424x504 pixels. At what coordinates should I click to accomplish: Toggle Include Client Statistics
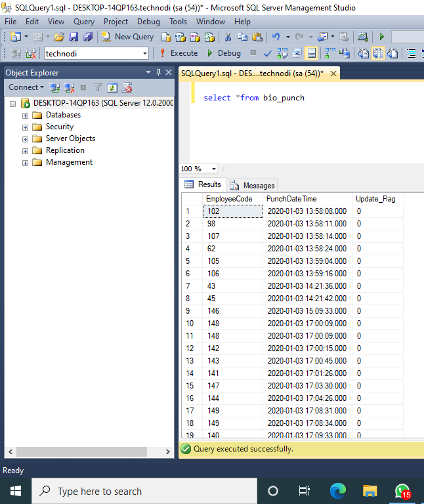click(345, 53)
